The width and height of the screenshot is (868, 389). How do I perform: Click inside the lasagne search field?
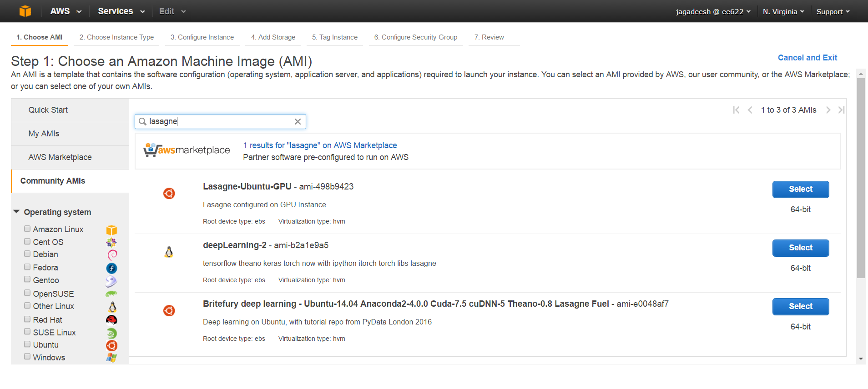pyautogui.click(x=220, y=121)
